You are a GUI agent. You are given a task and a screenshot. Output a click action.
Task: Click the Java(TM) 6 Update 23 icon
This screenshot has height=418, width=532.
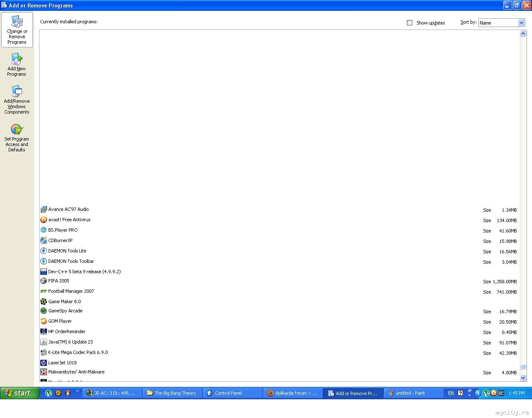[44, 342]
